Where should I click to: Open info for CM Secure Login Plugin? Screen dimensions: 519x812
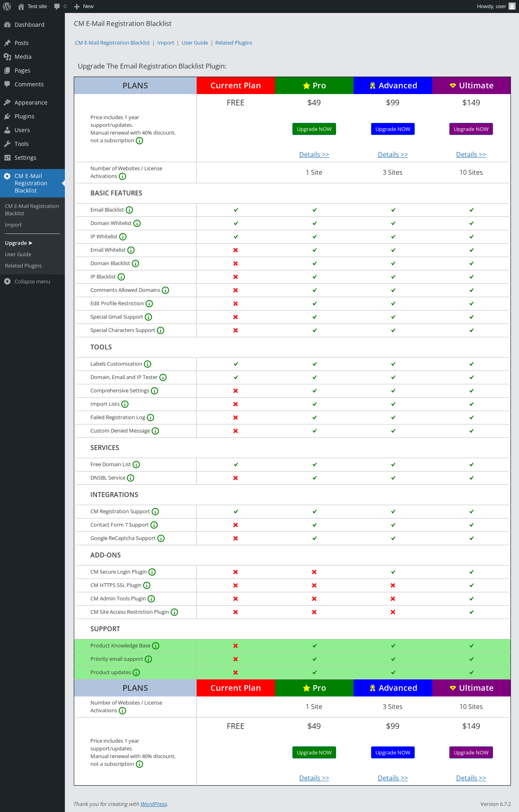[x=152, y=572]
